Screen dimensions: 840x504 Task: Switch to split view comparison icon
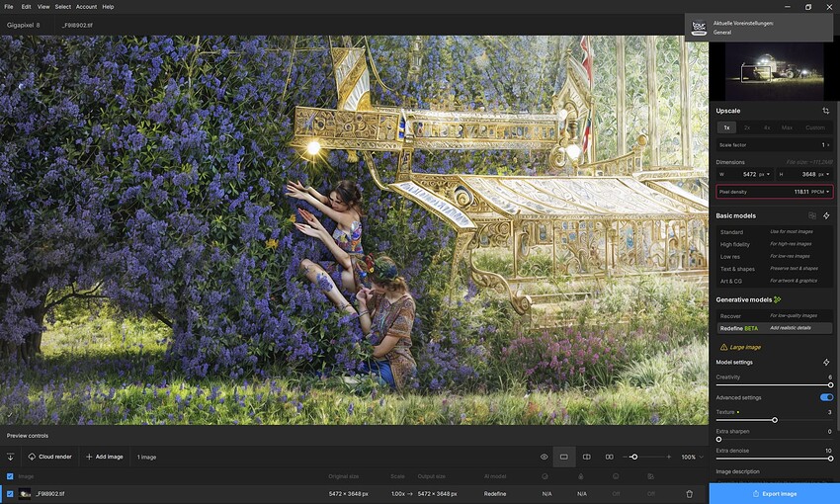point(587,457)
